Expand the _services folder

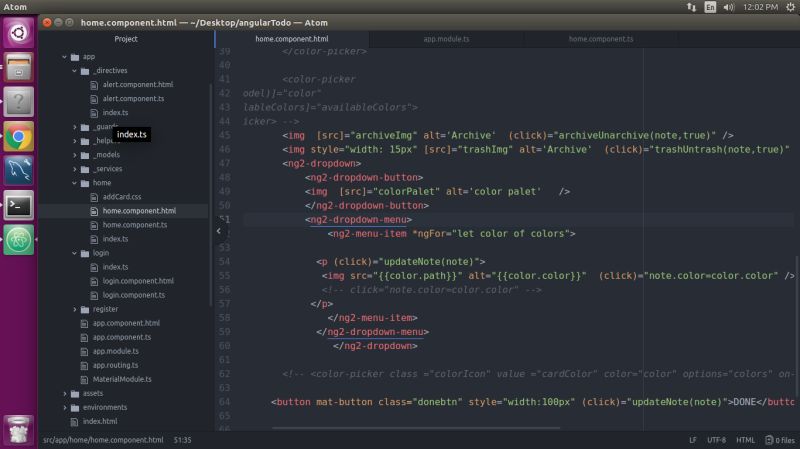pos(74,169)
